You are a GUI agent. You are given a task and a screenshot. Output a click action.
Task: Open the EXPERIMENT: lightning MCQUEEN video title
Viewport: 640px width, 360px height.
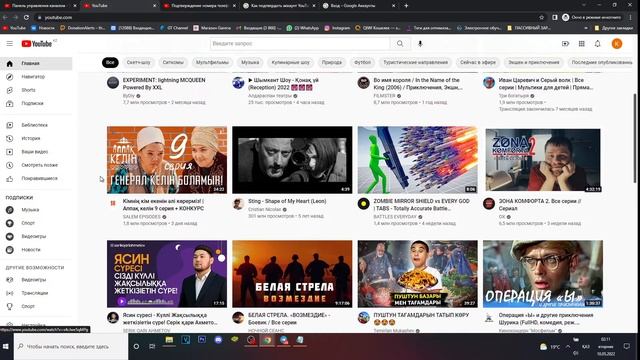tap(164, 84)
